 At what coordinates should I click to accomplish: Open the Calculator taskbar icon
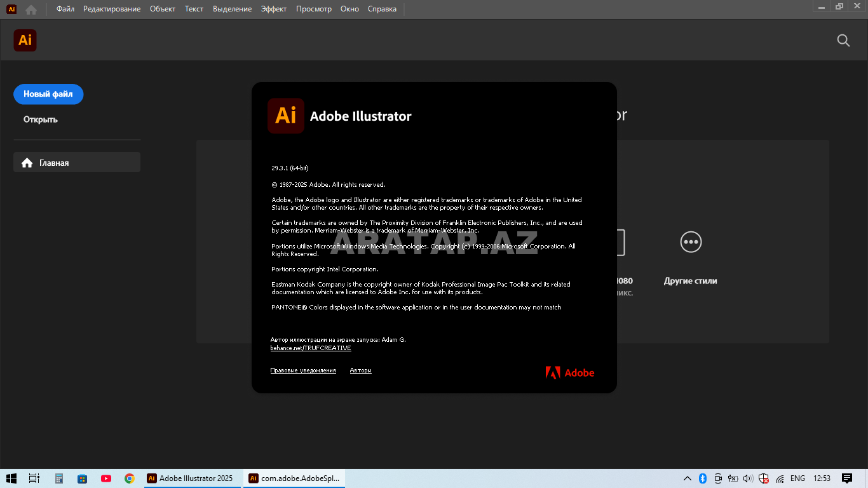pyautogui.click(x=59, y=478)
